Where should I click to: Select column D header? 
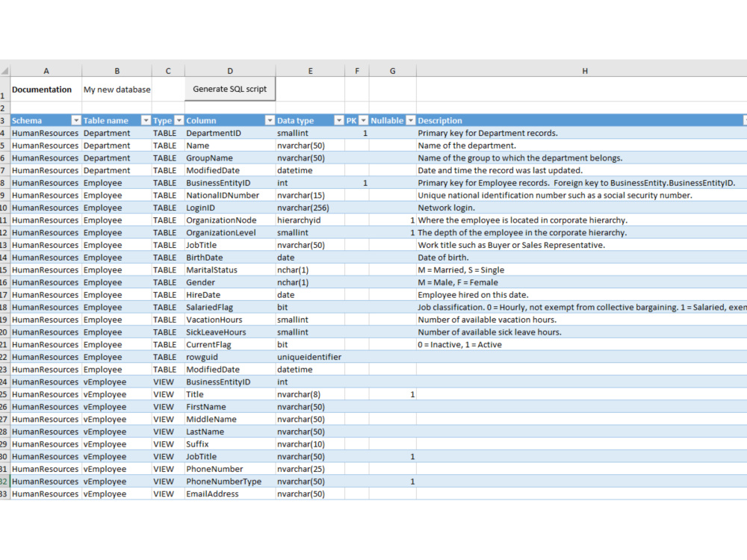230,71
